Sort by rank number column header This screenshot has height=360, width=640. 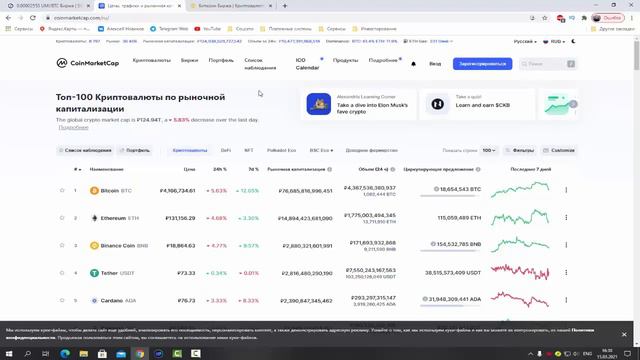tap(77, 169)
